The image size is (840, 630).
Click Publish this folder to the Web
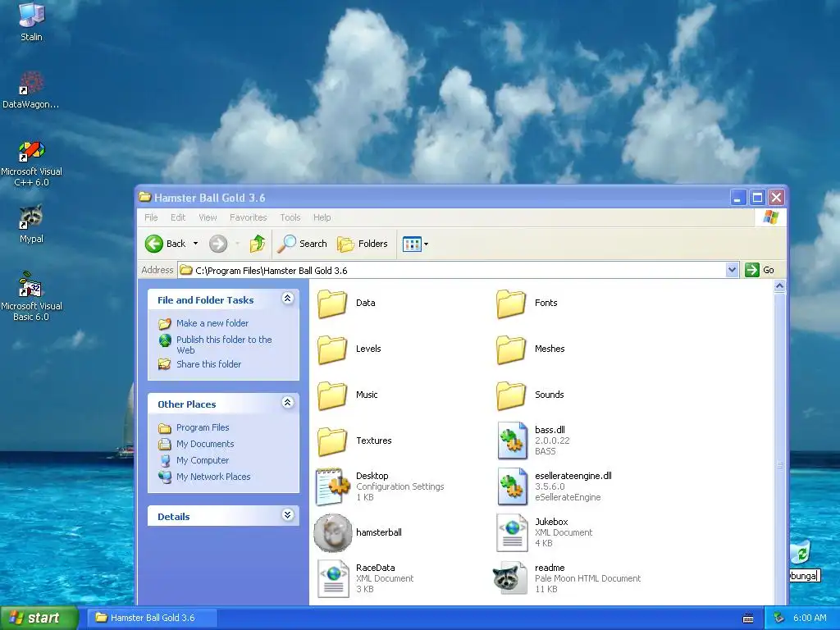pyautogui.click(x=224, y=345)
